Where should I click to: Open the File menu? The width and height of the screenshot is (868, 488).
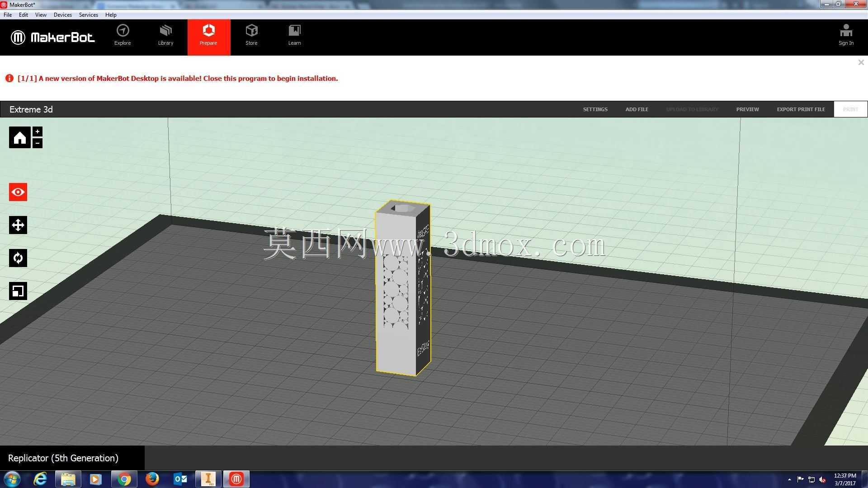(x=8, y=15)
